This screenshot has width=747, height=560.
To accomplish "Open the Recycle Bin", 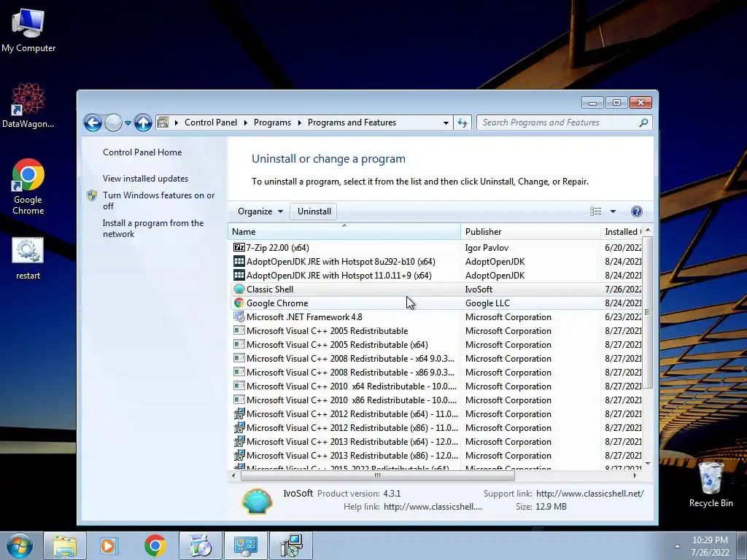I will 711,484.
